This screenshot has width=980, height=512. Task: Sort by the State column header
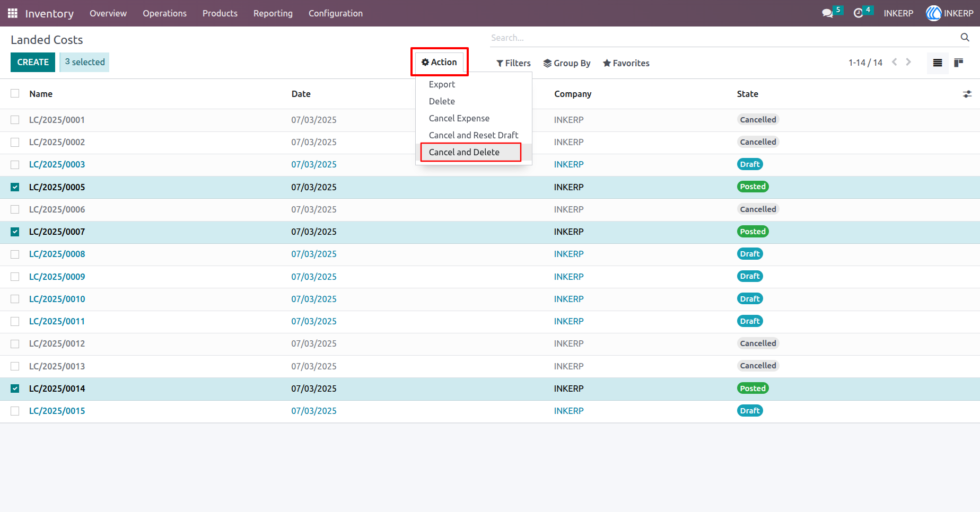point(748,94)
